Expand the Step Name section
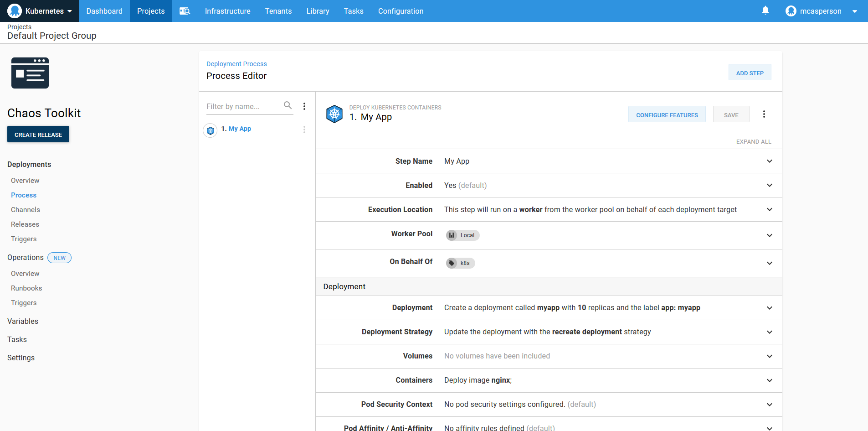868x431 pixels. click(x=769, y=161)
